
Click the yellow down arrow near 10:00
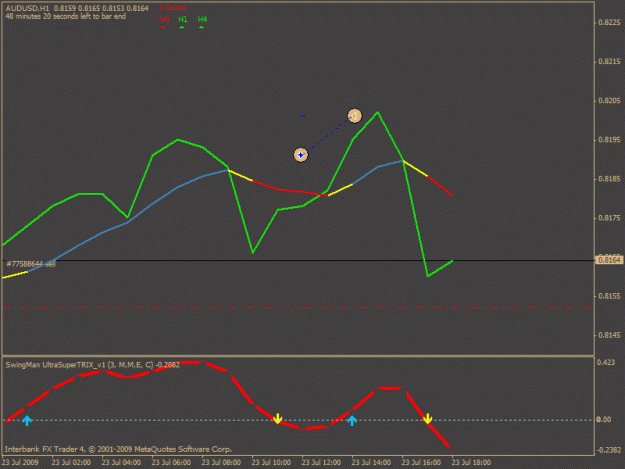[x=278, y=418]
